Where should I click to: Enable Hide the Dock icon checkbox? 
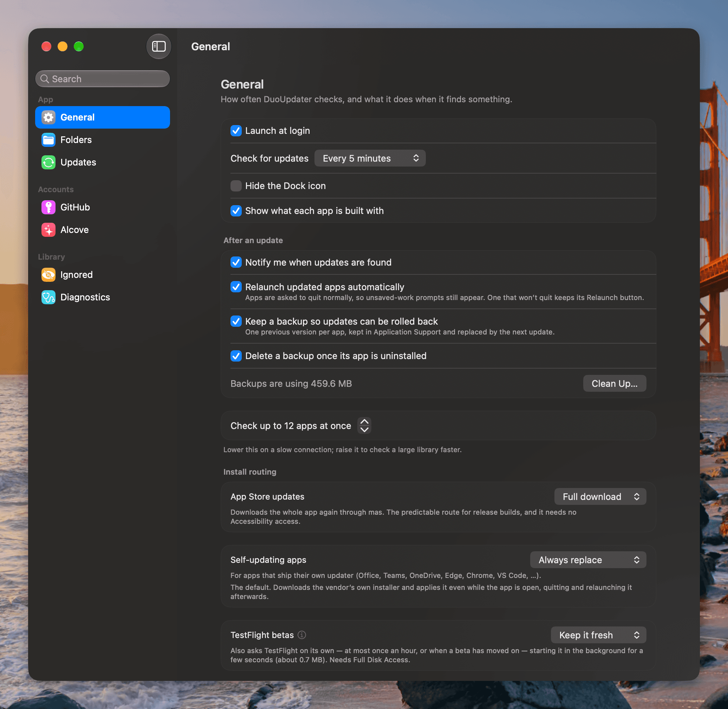pyautogui.click(x=236, y=186)
